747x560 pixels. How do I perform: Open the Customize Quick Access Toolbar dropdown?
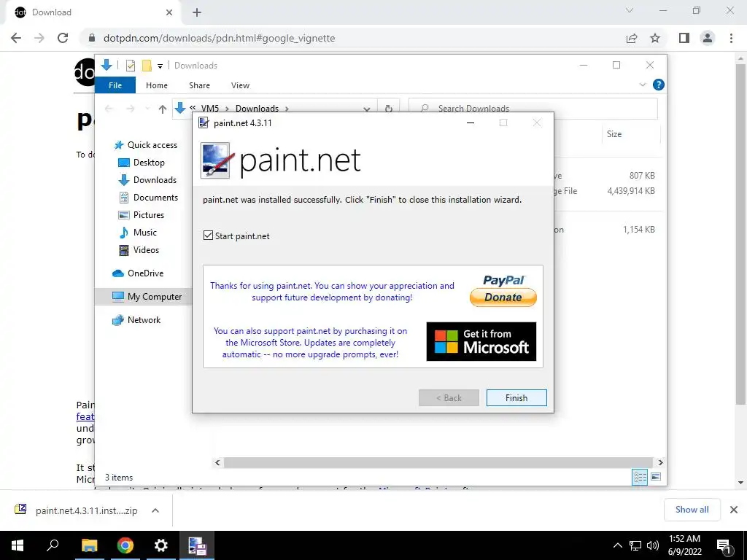point(160,66)
